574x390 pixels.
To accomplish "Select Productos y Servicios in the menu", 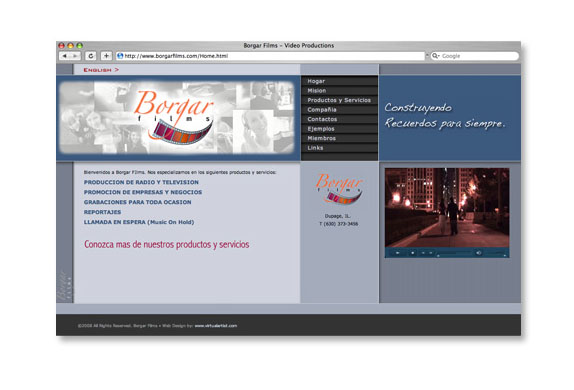I will (x=339, y=100).
